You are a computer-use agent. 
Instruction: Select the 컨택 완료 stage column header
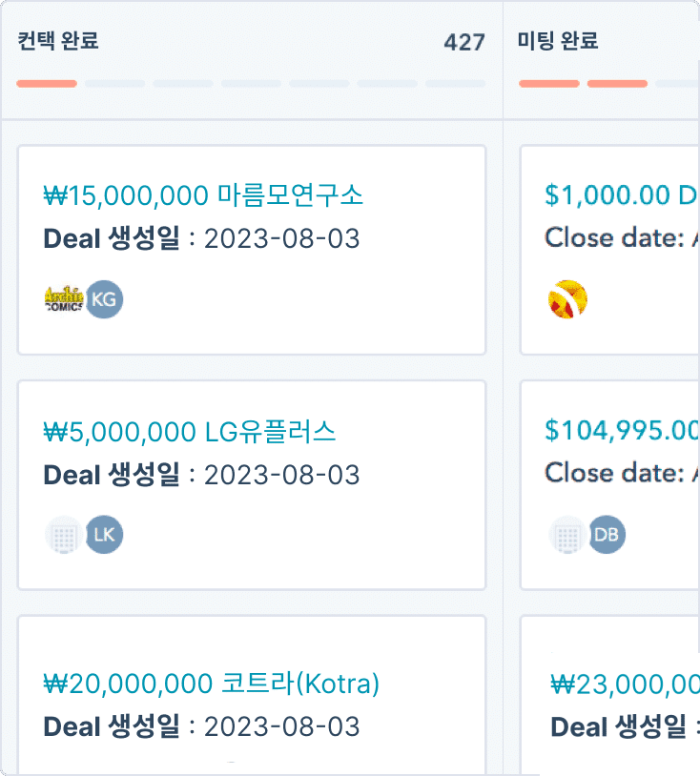[x=58, y=41]
